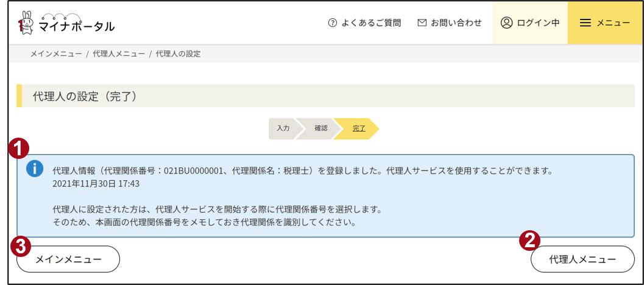Screen dimensions: 644x285
Task: Open the メニュー dropdown
Action: click(606, 23)
